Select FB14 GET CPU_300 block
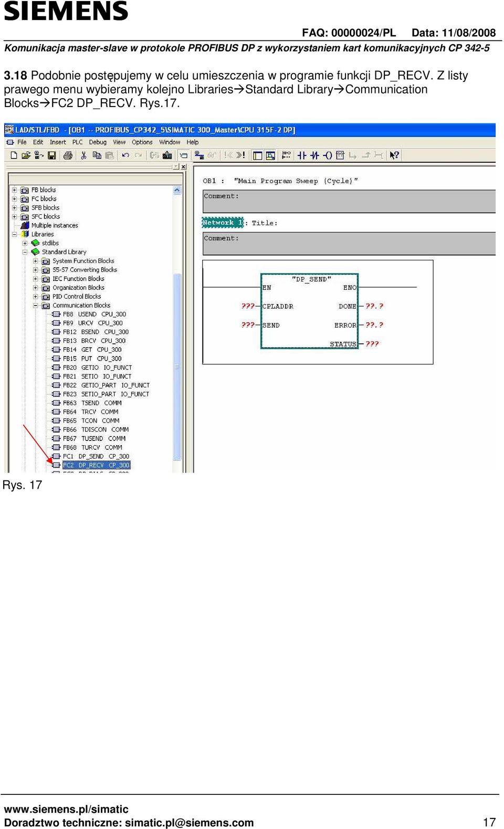The image size is (504, 829). (x=92, y=350)
